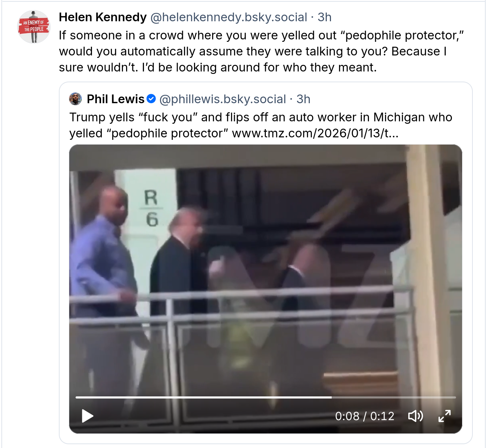Play the video
The width and height of the screenshot is (486, 448).
(87, 416)
